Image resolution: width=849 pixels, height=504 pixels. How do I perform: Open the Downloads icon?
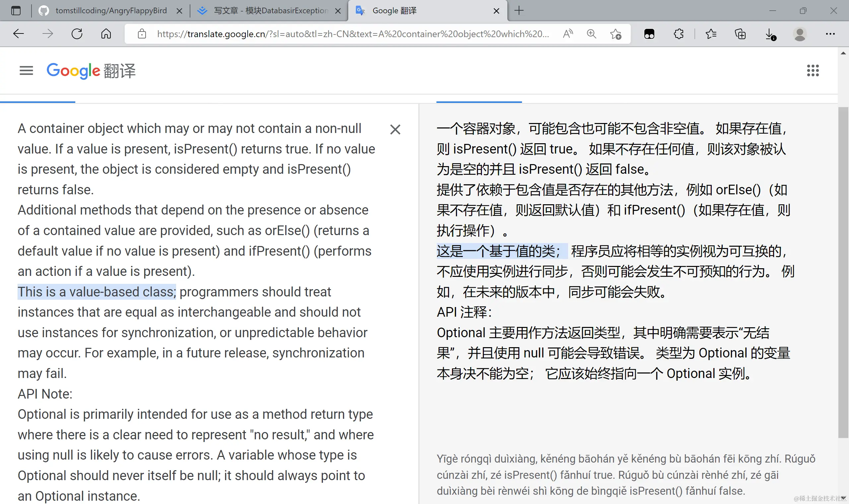click(x=770, y=34)
